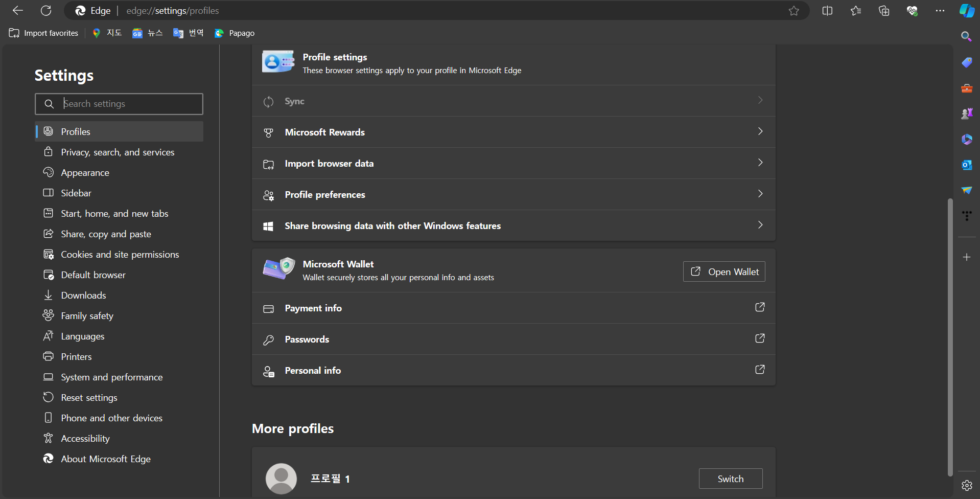Open Languages settings
The width and height of the screenshot is (980, 499).
coord(119,336)
